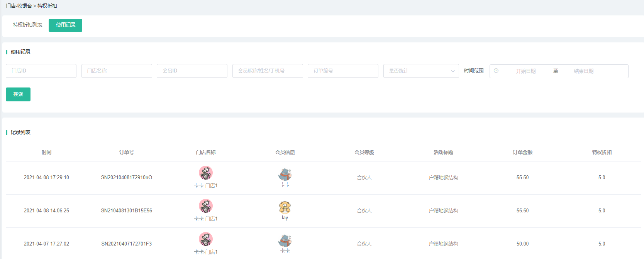Viewport: 644px width, 259px height.
Task: Click amount 55.50 in the 14:06:25 row
Action: 522,211
